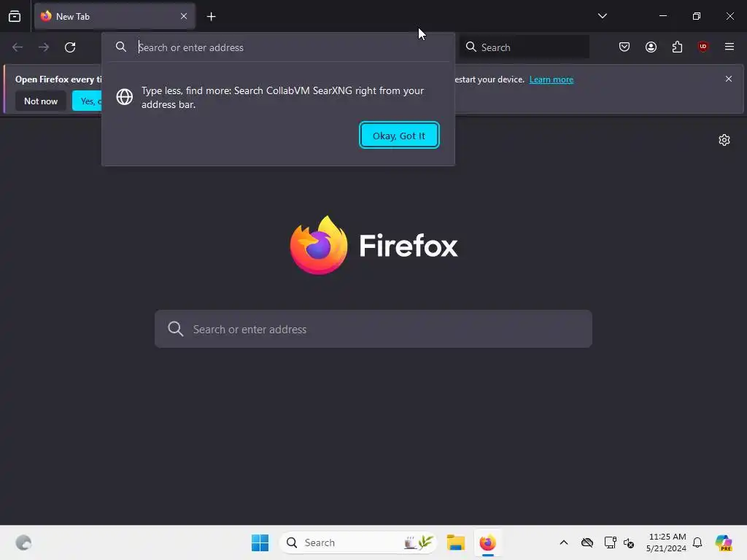Expand the list all tabs chevron

602,16
